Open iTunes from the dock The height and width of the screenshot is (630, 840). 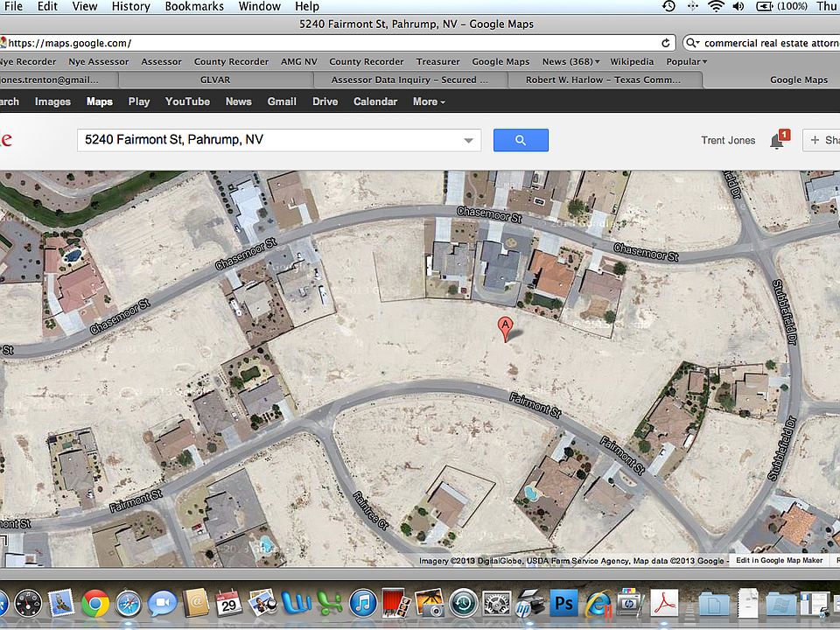point(362,603)
